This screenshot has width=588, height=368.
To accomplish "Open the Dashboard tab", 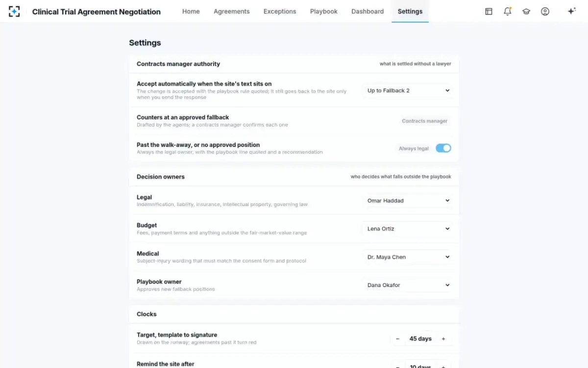I will tap(367, 11).
